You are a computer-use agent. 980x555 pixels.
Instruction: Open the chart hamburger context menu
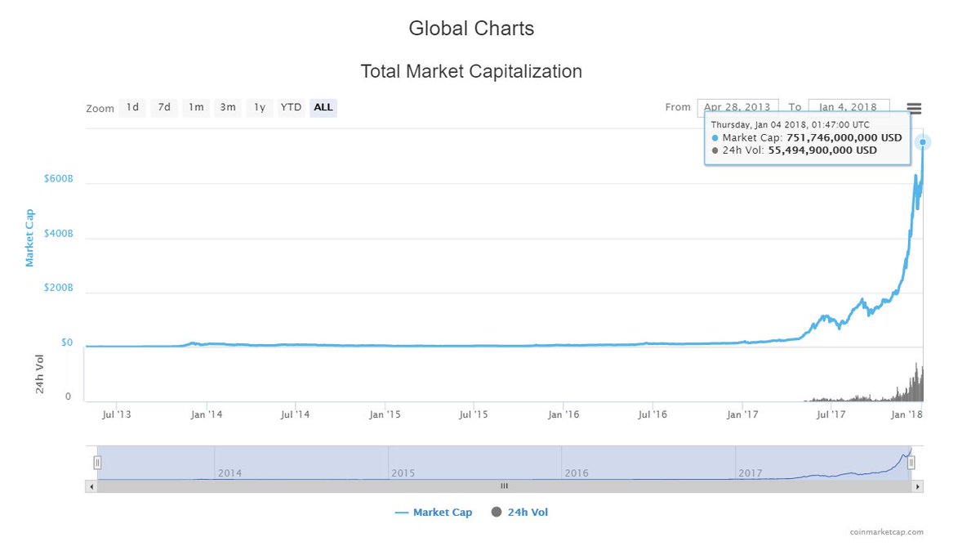tap(914, 108)
